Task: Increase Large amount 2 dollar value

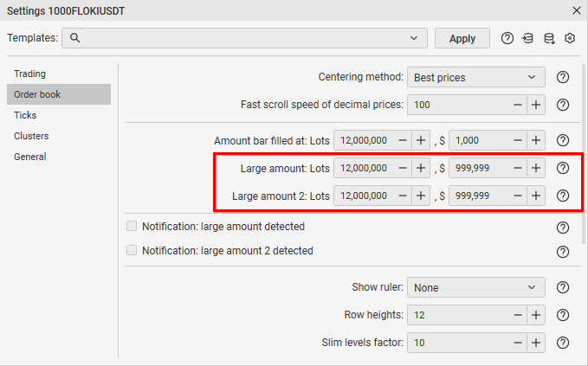Action: 536,196
